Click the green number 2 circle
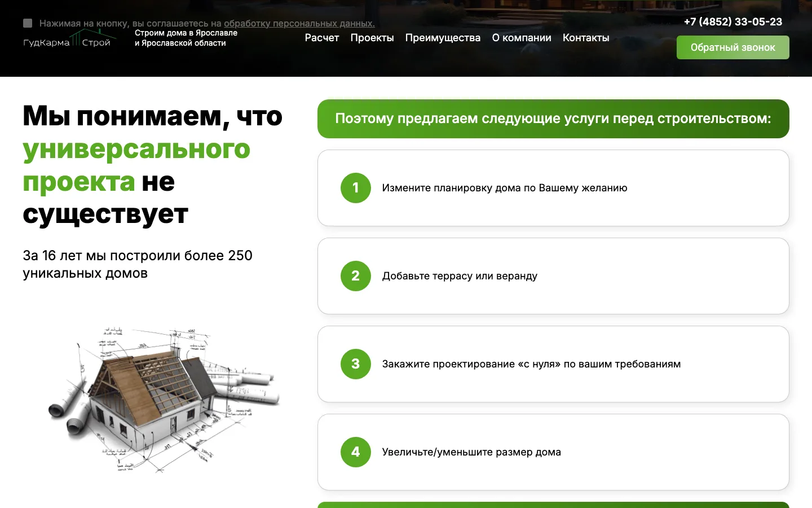Viewport: 812px width, 508px height. point(356,276)
